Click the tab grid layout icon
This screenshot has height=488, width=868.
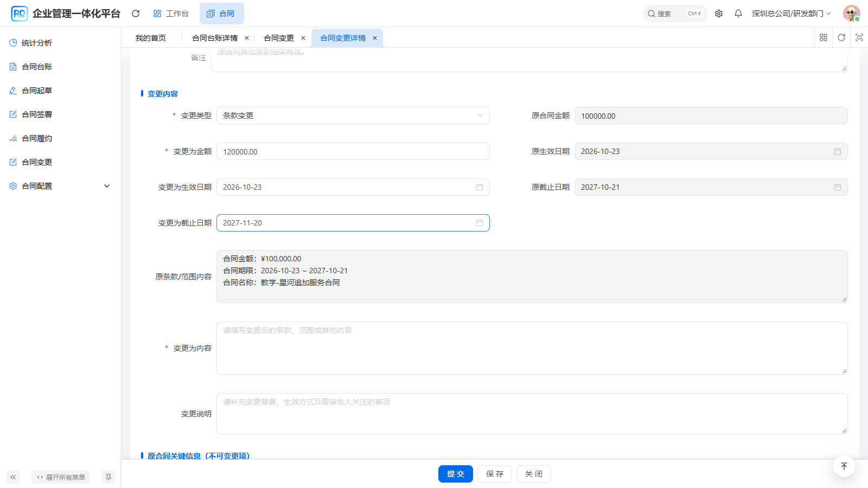point(824,37)
